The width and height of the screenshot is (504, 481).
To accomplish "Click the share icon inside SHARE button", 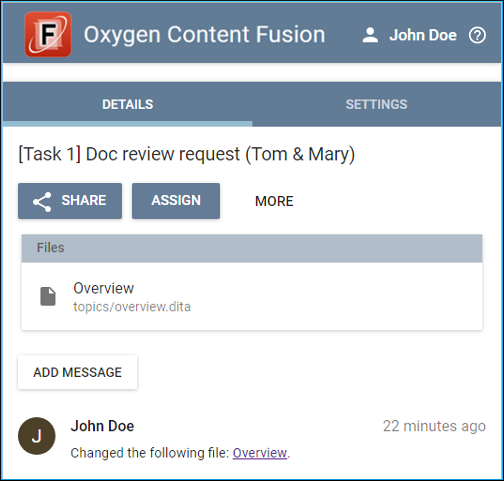I will [42, 202].
